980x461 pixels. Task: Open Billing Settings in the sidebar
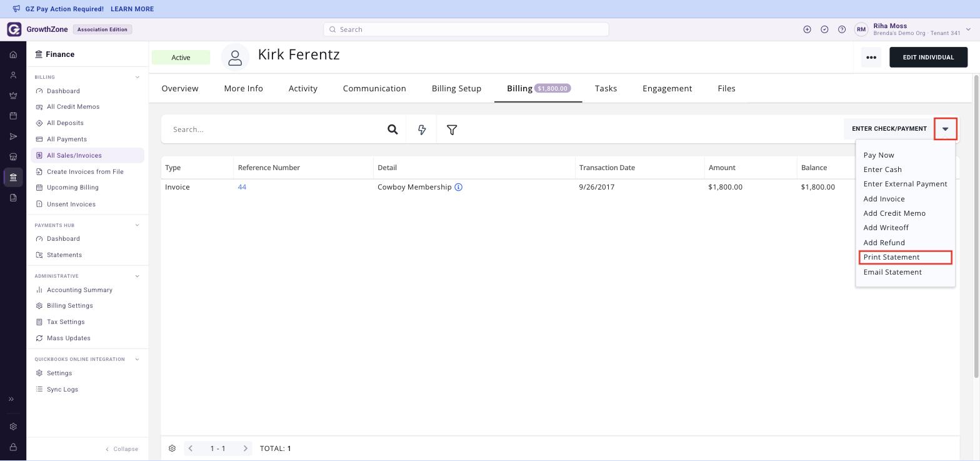click(69, 306)
